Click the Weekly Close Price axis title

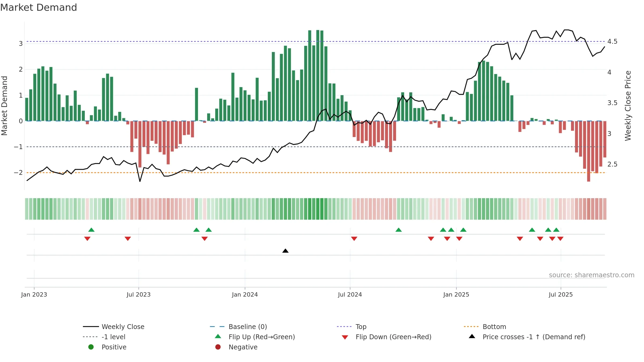[x=628, y=106]
